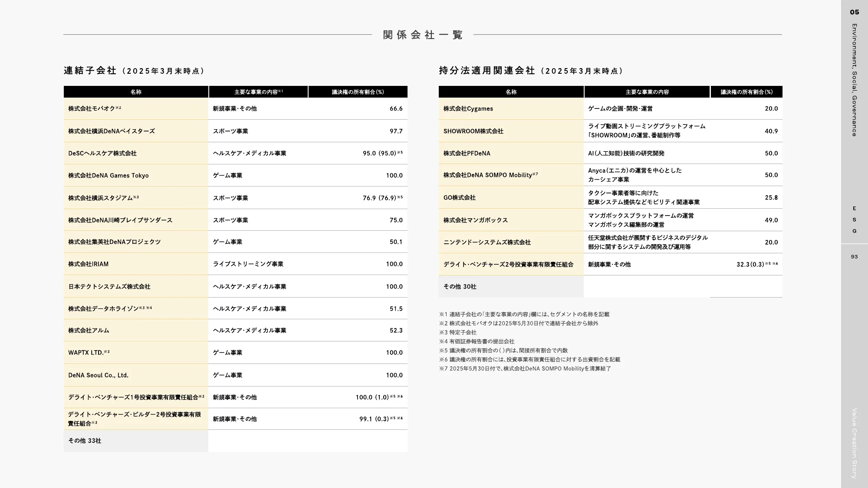The image size is (868, 488).
Task: Click footnote ※2 about 株式会社モバオク removal
Action: 521,323
